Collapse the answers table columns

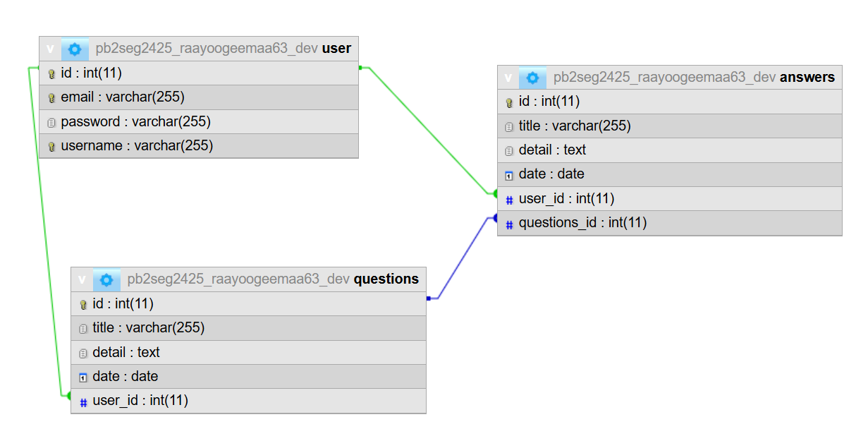click(508, 78)
